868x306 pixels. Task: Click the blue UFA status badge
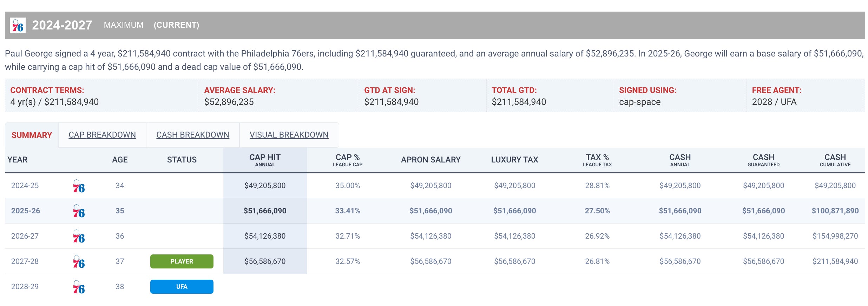182,287
